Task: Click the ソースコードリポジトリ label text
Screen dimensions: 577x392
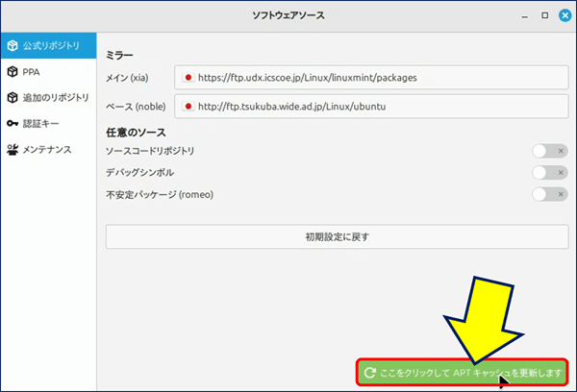Action: click(150, 151)
